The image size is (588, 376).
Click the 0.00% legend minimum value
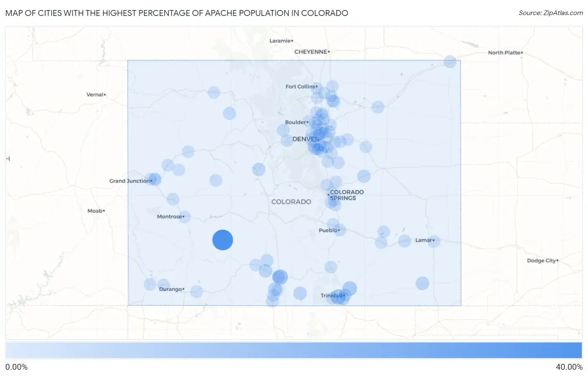tap(16, 367)
